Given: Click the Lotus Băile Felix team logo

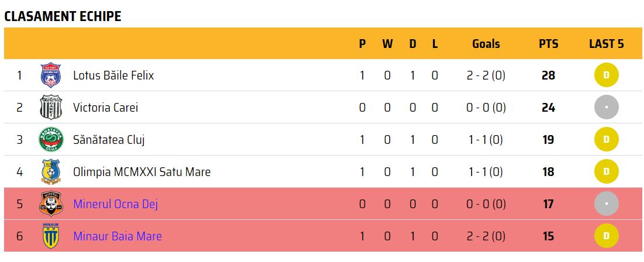Looking at the screenshot, I should (50, 75).
